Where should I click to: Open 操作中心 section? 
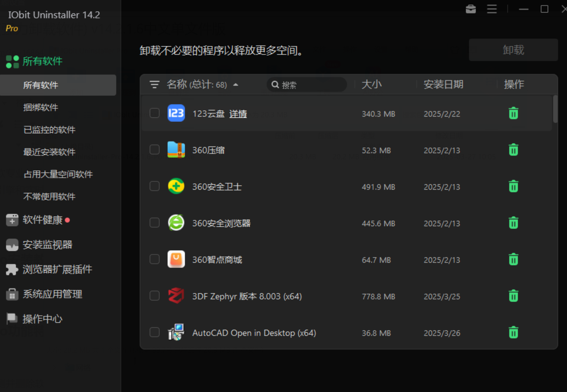point(43,319)
